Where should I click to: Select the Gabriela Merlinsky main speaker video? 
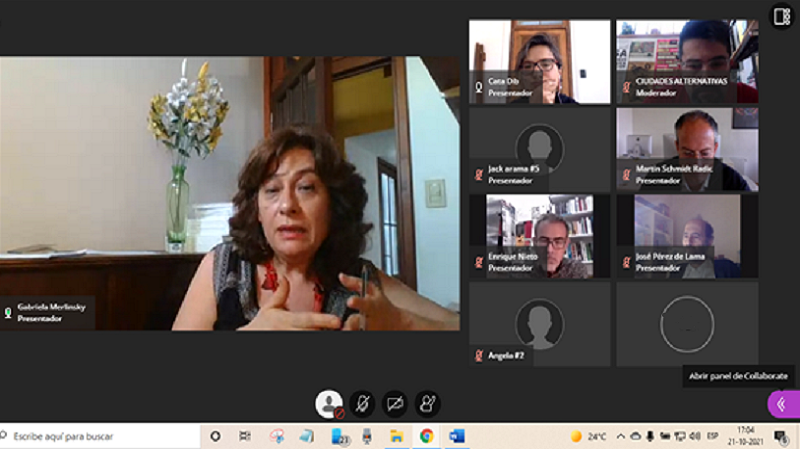pos(230,193)
